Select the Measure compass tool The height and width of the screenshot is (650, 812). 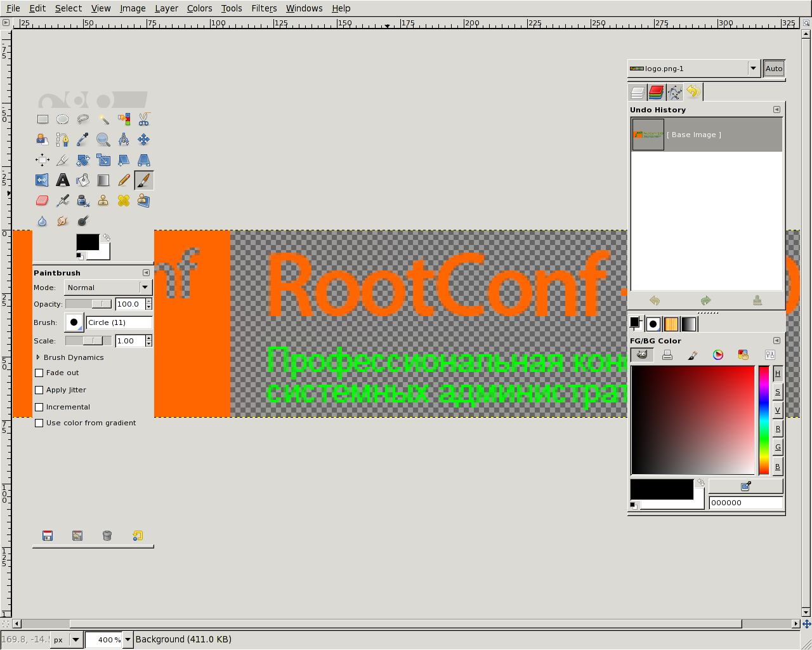[124, 140]
